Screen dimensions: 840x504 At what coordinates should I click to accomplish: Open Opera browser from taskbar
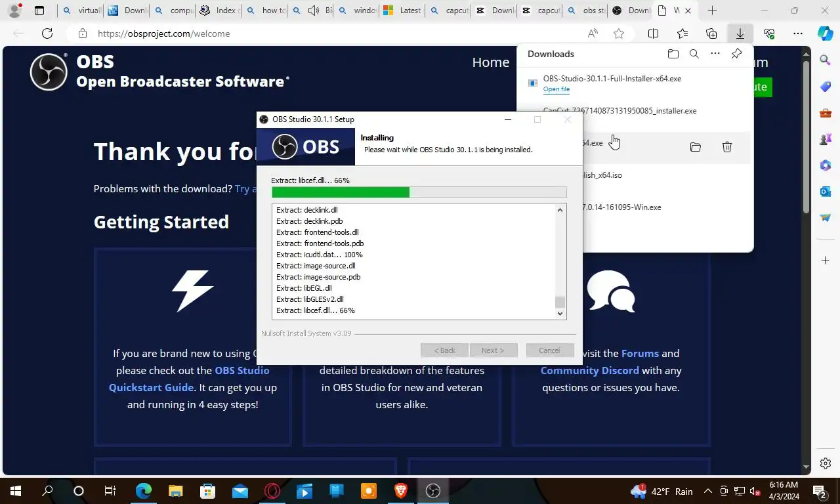click(x=272, y=490)
